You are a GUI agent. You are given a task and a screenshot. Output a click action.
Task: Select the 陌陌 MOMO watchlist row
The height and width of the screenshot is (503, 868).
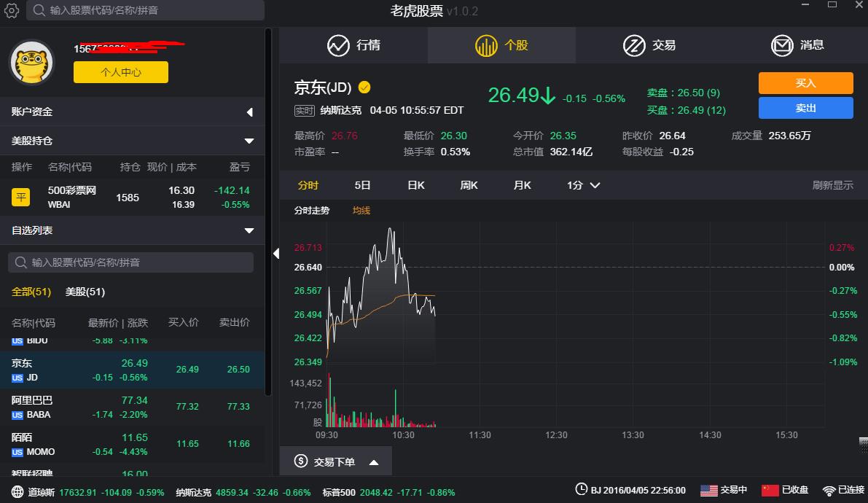coord(133,444)
